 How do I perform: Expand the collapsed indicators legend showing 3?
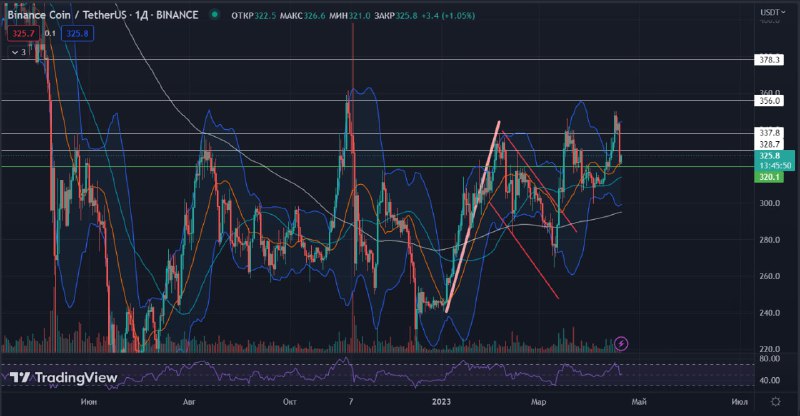coord(19,52)
